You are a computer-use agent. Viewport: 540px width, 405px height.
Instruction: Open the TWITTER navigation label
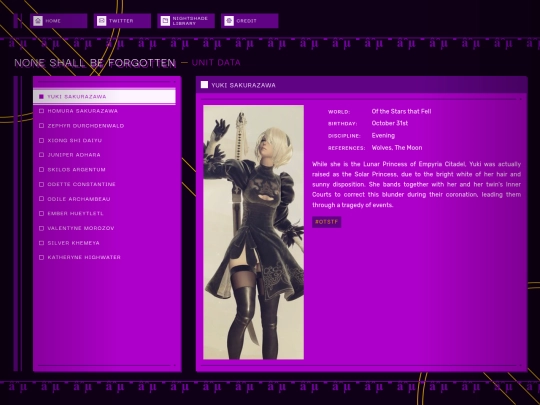[x=121, y=21]
